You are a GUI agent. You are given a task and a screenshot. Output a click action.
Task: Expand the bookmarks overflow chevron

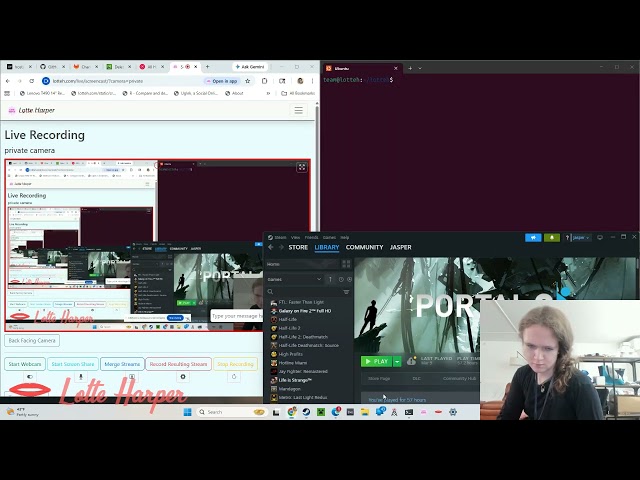click(269, 93)
